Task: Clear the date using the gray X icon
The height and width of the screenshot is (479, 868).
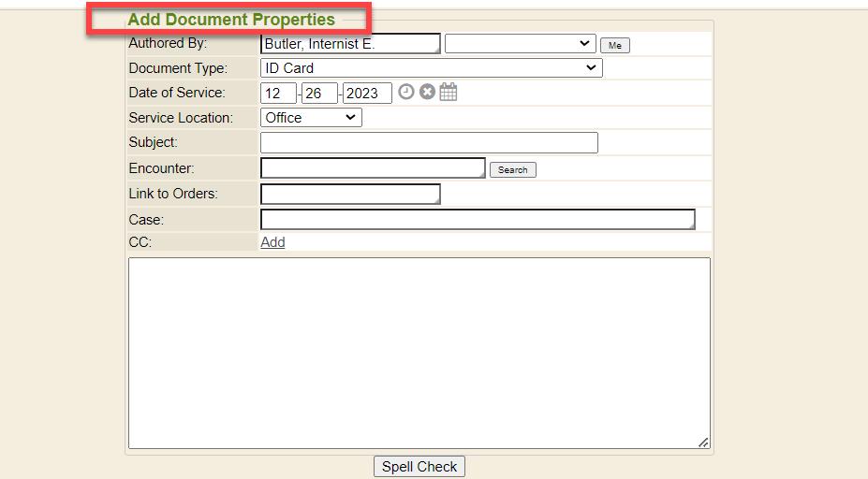Action: click(x=427, y=92)
